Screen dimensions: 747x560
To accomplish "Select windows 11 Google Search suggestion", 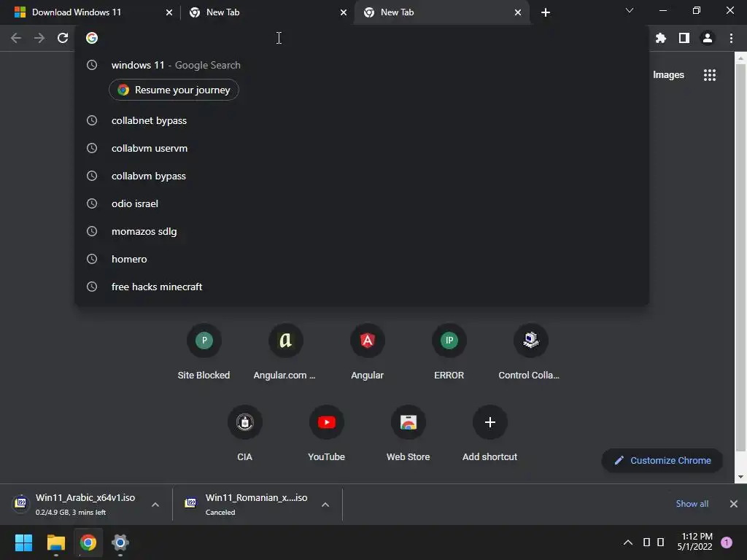I will [362, 65].
